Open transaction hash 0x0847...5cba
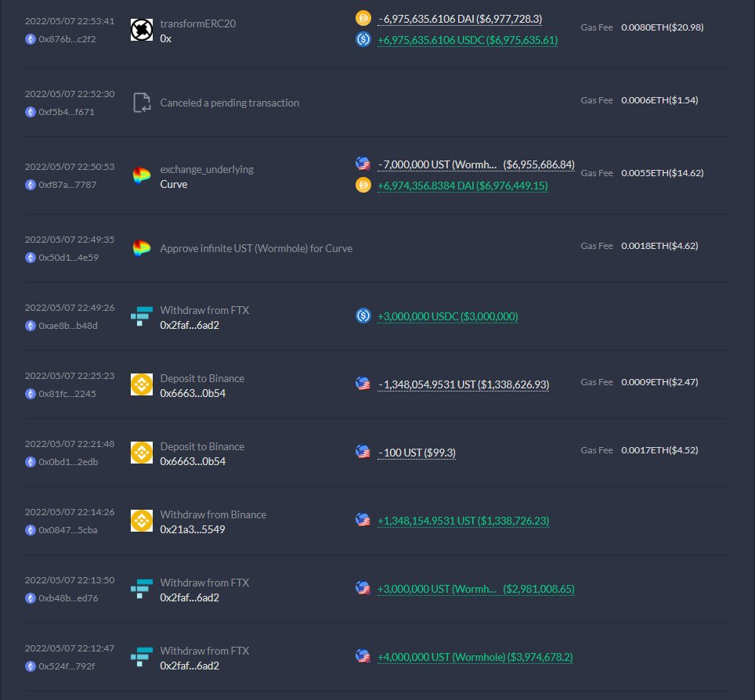Image resolution: width=755 pixels, height=700 pixels. click(68, 530)
